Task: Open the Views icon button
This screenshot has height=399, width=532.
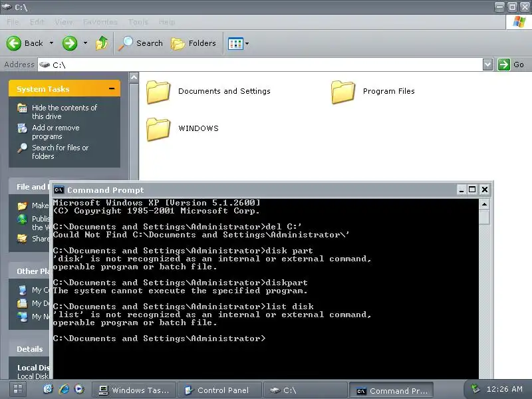Action: coord(235,43)
